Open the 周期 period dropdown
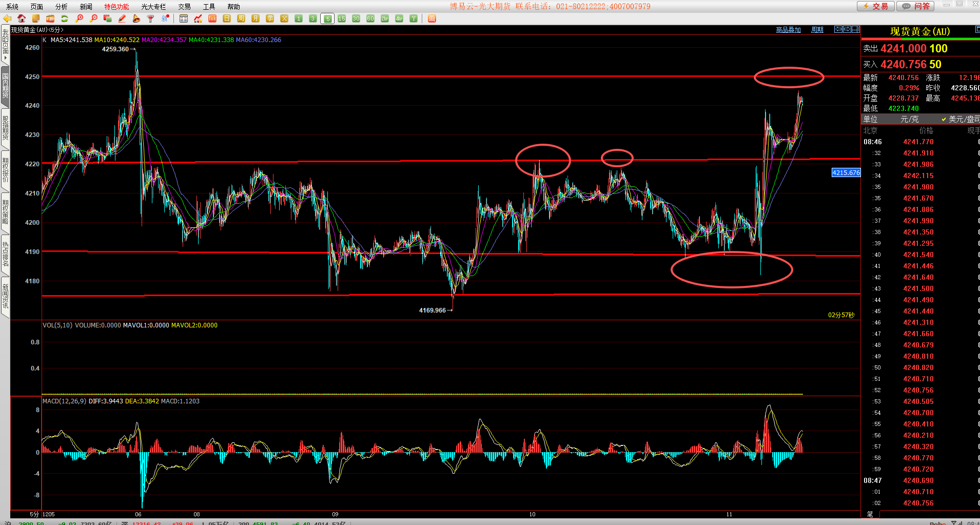The width and height of the screenshot is (980, 525). (817, 30)
